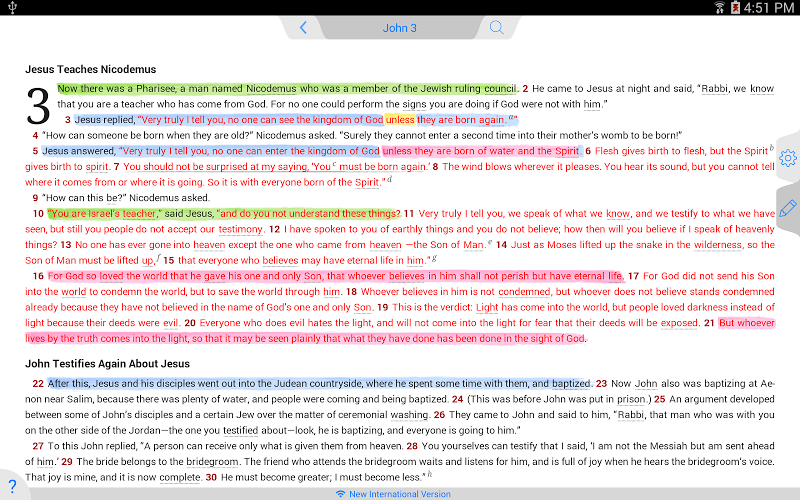This screenshot has width=800, height=500.
Task: Tap verse number 2
Action: coord(525,89)
